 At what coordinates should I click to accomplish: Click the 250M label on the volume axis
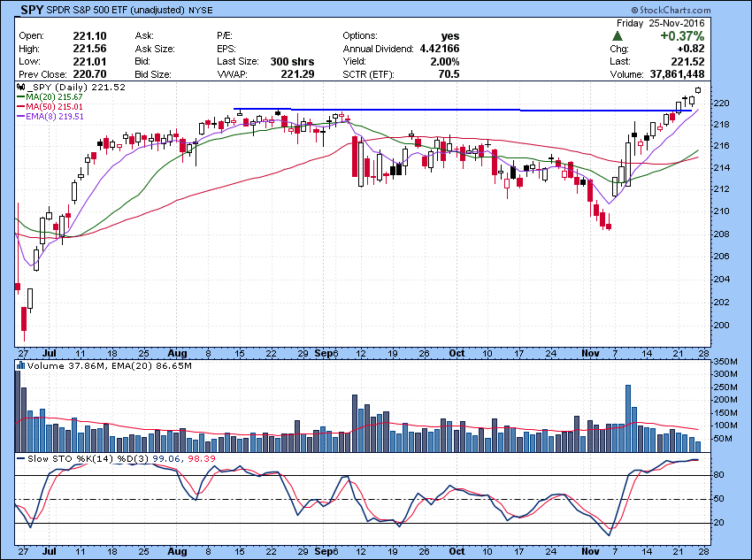click(x=725, y=387)
